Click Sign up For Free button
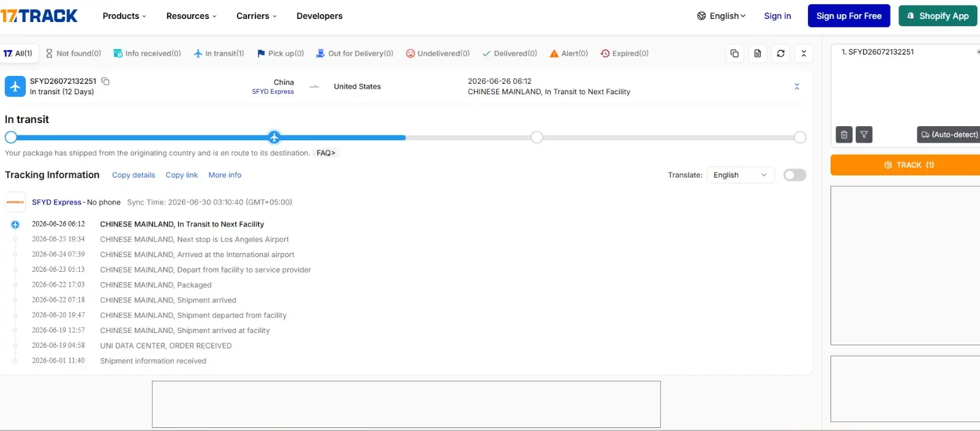 [x=849, y=16]
